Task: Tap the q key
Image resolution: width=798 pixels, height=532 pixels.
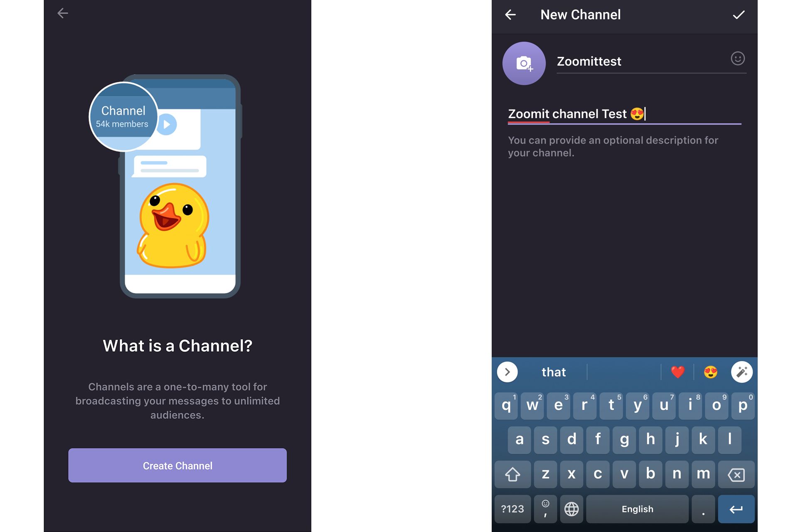Action: tap(506, 406)
